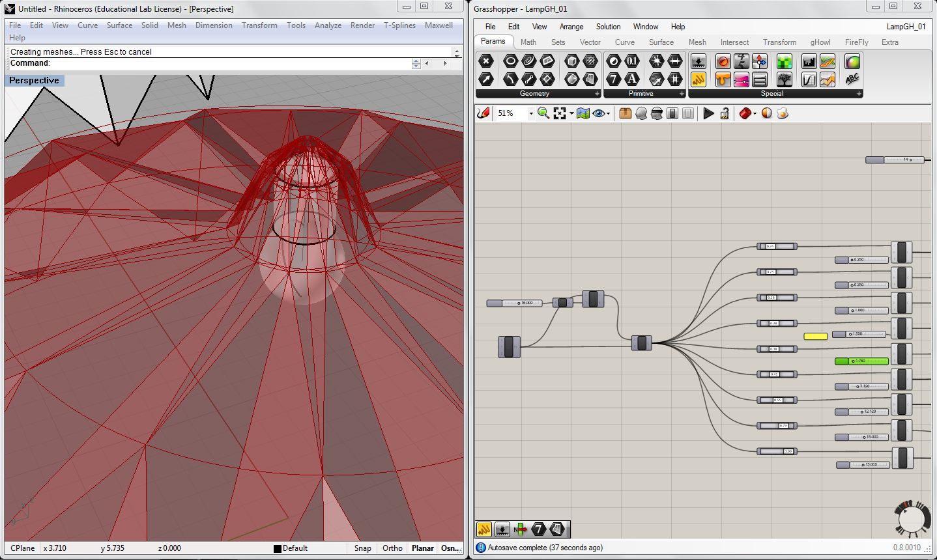
Task: Switch to the Vector tab in Grasshopper
Action: point(590,42)
